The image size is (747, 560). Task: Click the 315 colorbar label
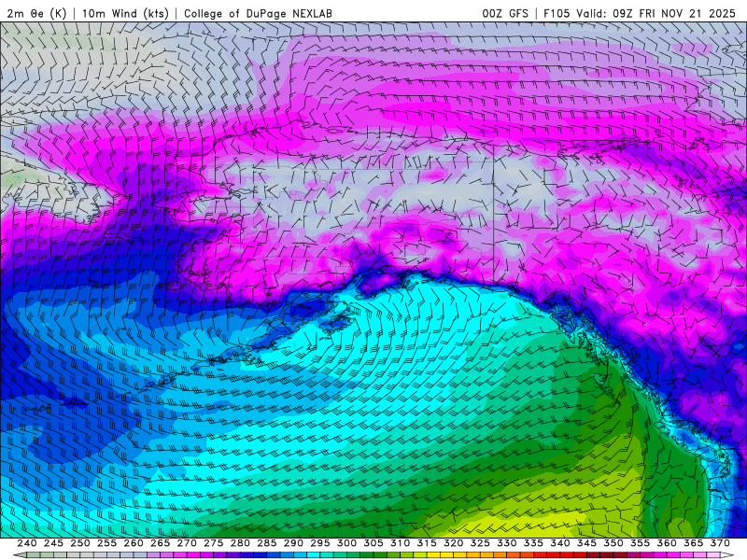pos(427,543)
